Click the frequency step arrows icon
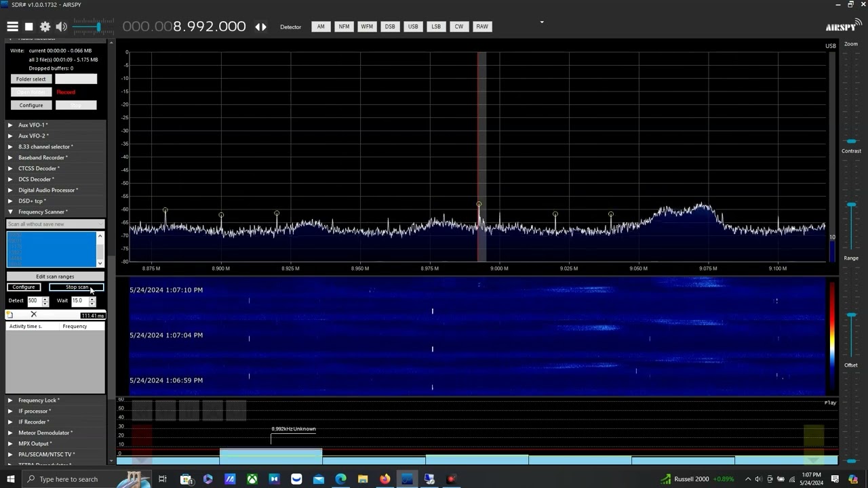The width and height of the screenshot is (868, 488). point(260,26)
